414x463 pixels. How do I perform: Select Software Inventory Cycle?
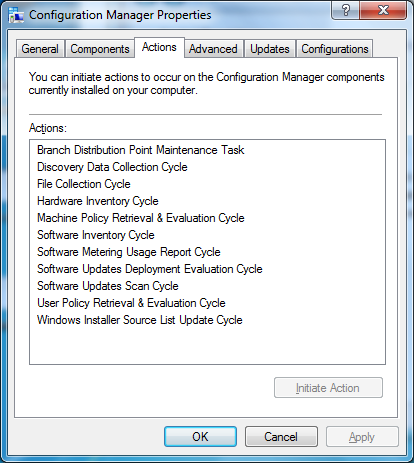96,235
